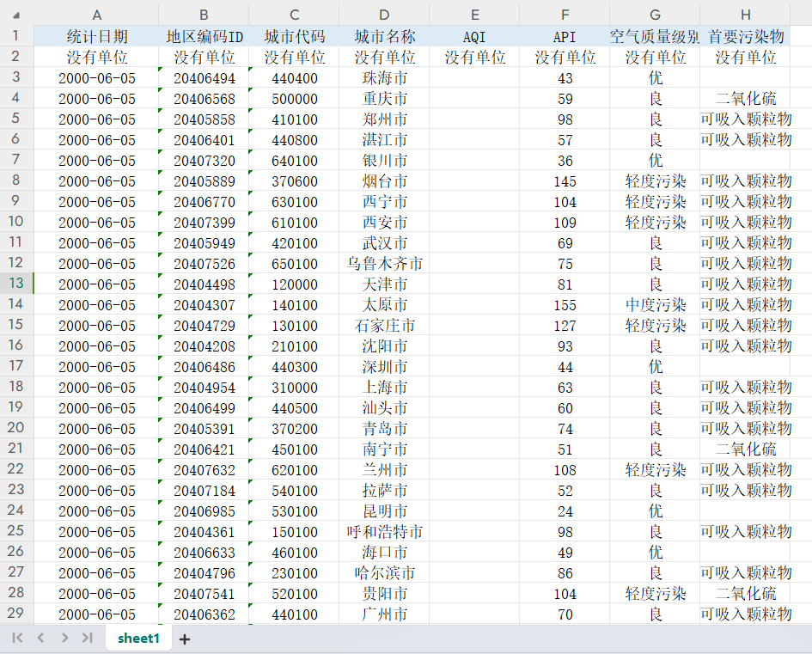The height and width of the screenshot is (654, 812).
Task: Select date cell in 广州市 row
Action: click(x=96, y=614)
